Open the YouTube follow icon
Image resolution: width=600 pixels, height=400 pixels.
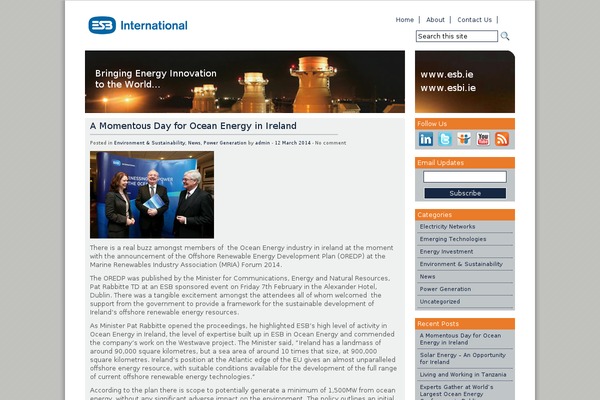(483, 139)
